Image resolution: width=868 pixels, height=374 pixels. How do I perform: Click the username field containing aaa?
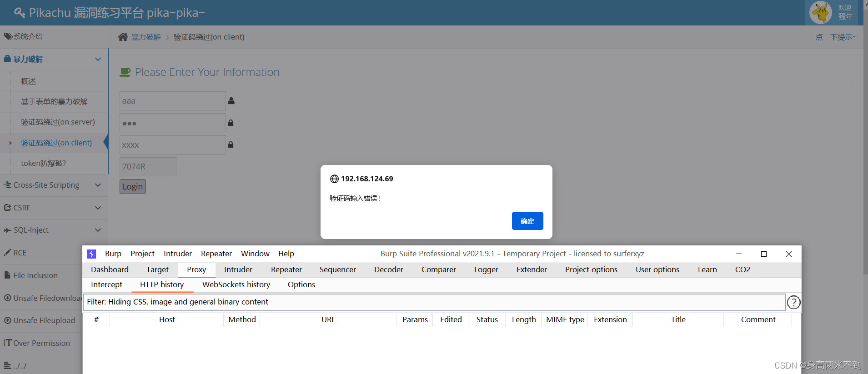(173, 101)
